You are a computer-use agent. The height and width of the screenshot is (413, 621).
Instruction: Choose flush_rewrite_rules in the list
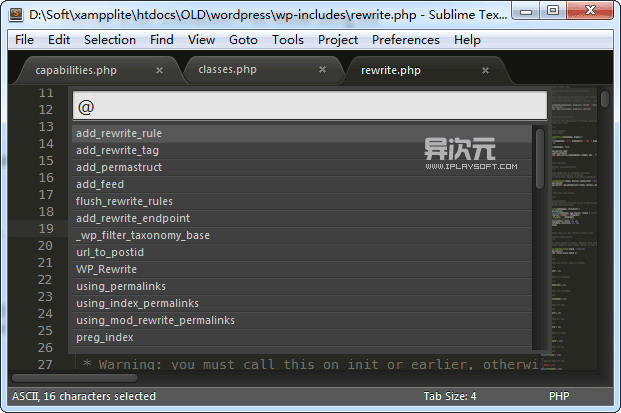tap(302, 202)
